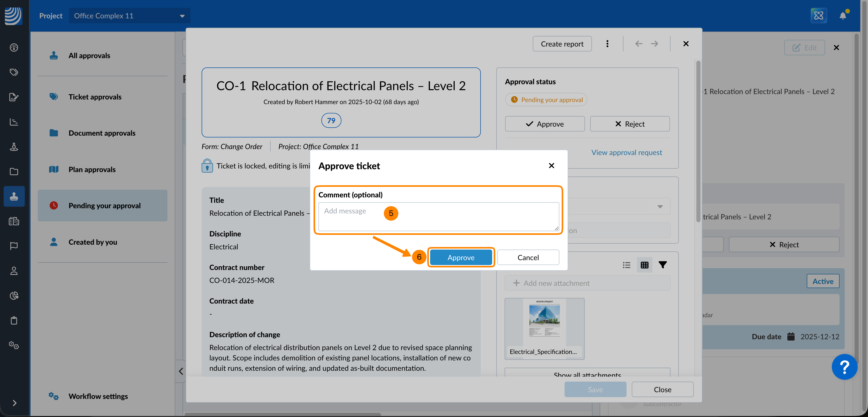
Task: Close the Approve ticket dialog with X
Action: tap(551, 165)
